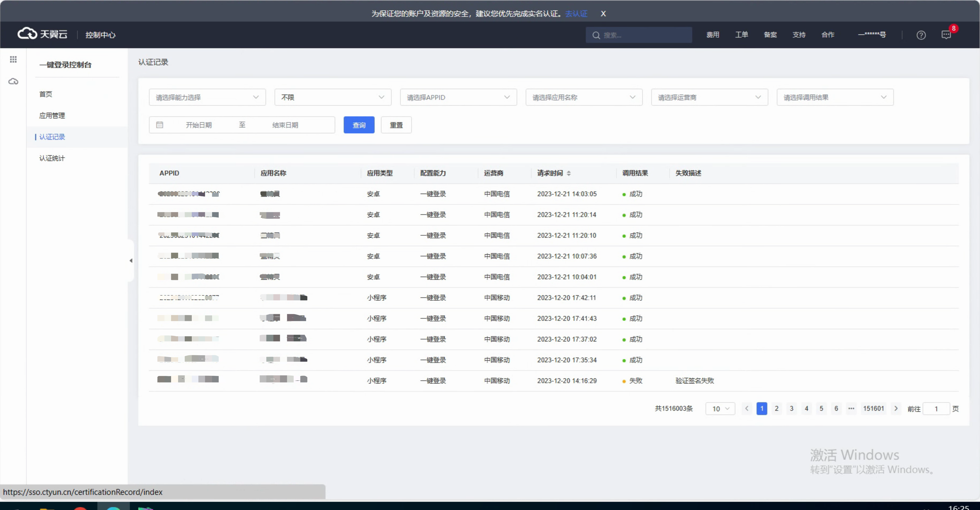This screenshot has width=980, height=510.
Task: Click 一键登录控制台 sidebar title
Action: (x=65, y=65)
